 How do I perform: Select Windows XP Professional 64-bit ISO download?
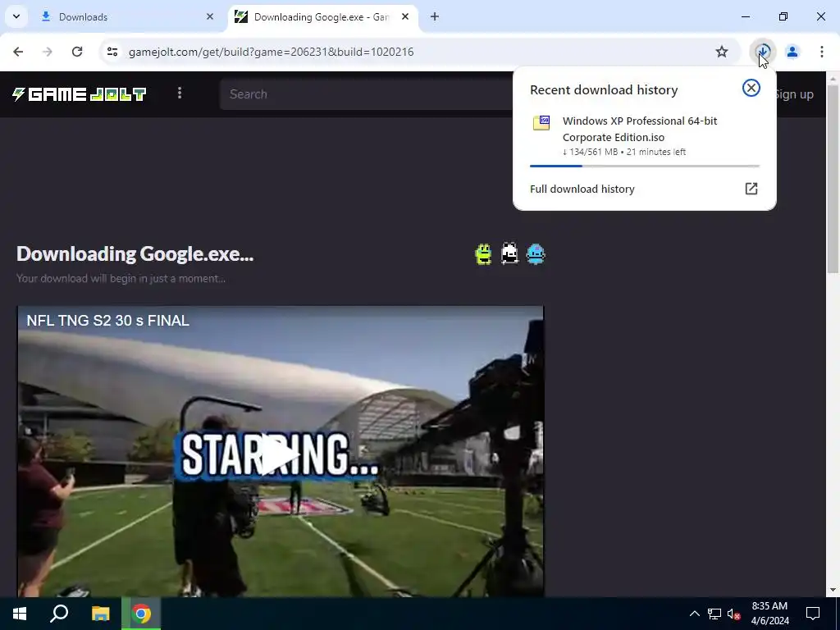(x=645, y=138)
